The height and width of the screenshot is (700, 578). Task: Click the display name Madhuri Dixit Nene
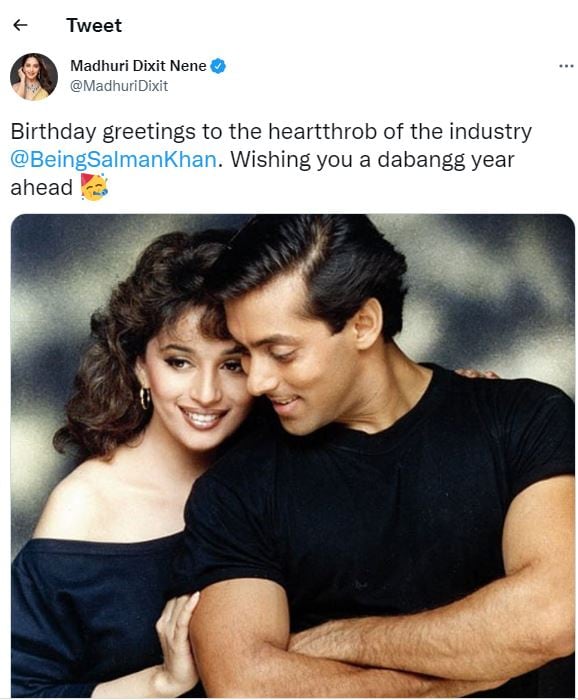tap(138, 66)
